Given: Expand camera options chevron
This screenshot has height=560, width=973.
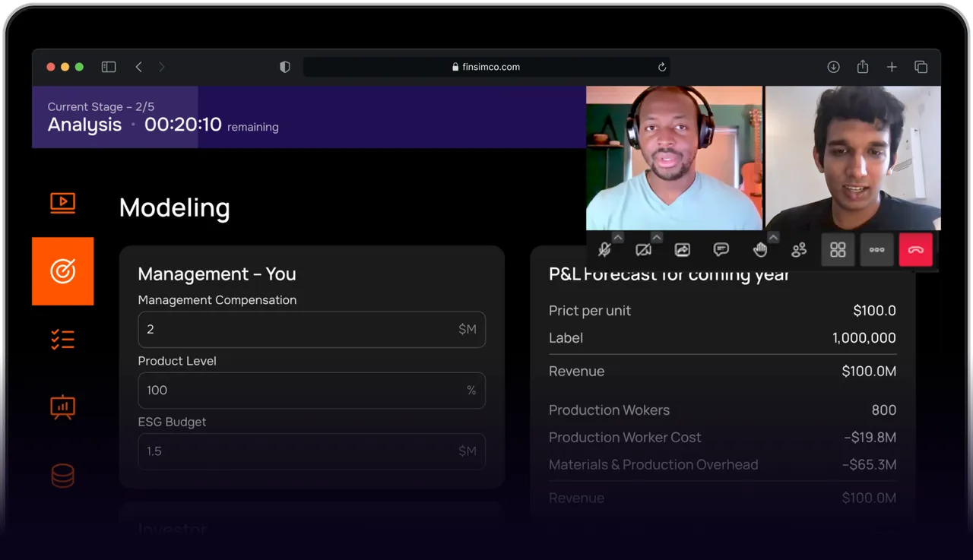Looking at the screenshot, I should coord(657,238).
